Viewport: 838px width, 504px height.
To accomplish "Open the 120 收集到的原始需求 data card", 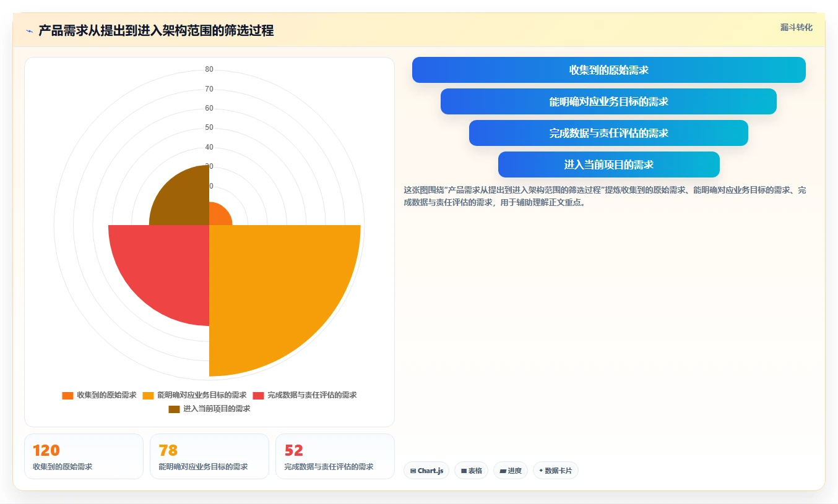I will tap(84, 456).
